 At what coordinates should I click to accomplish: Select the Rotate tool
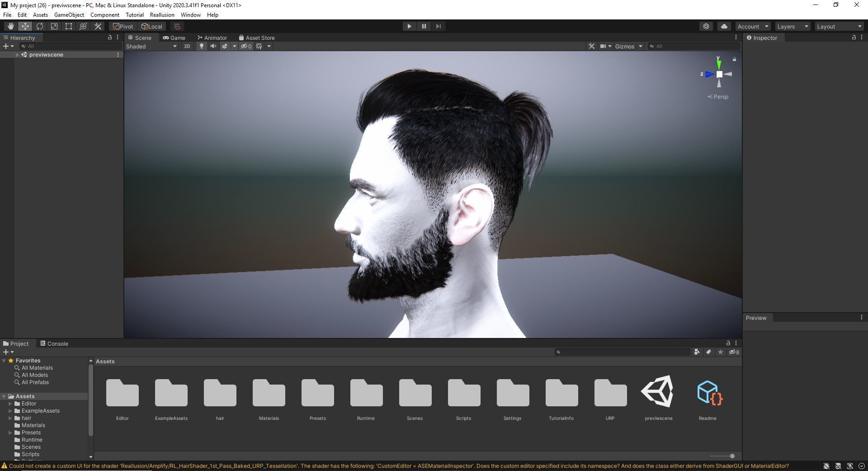point(40,26)
